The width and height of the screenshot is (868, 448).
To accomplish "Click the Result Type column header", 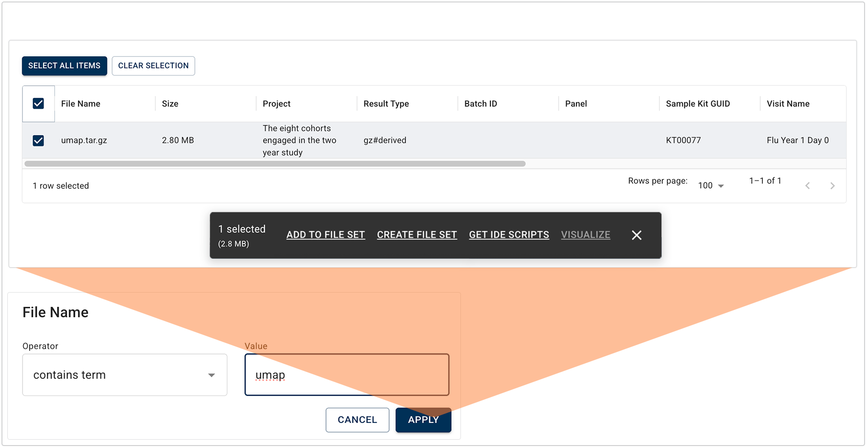I will pyautogui.click(x=386, y=104).
